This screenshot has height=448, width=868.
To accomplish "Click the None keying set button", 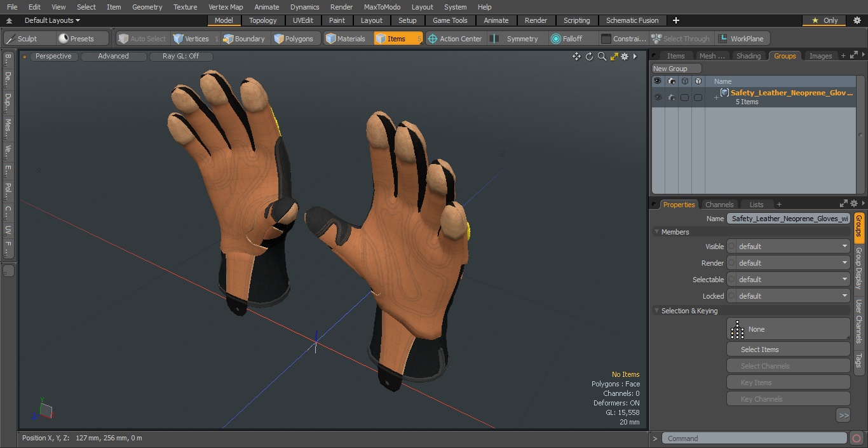I will click(x=788, y=329).
